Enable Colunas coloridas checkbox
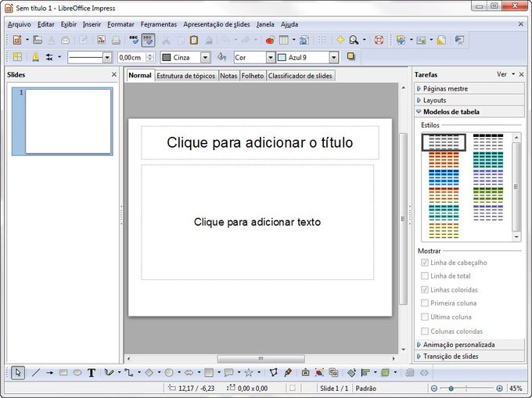Screen dimensions: 532x398 tap(425, 332)
